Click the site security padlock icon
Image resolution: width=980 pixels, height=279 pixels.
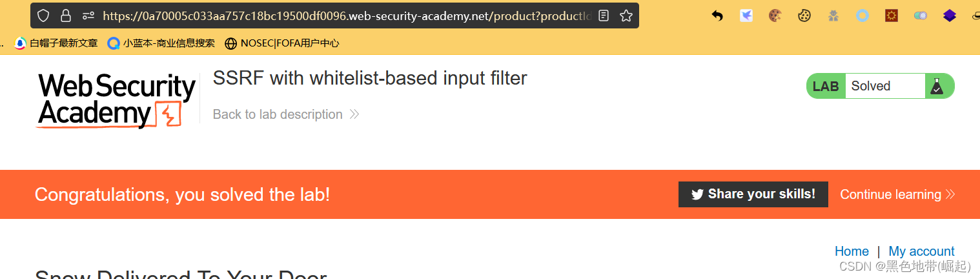coord(65,15)
